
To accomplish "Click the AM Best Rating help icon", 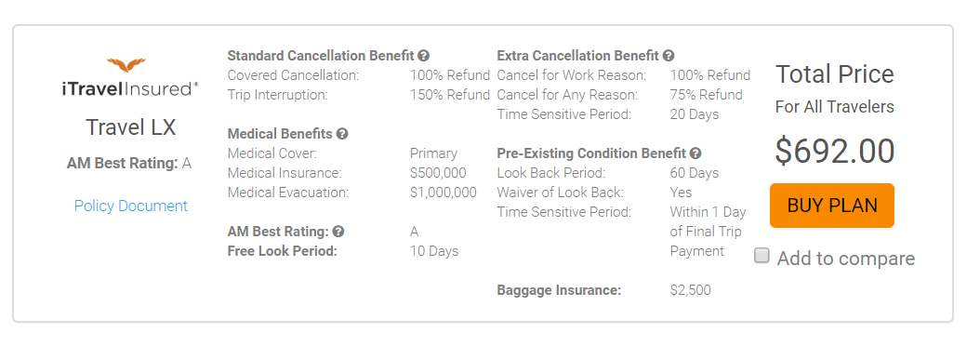I will click(338, 232).
